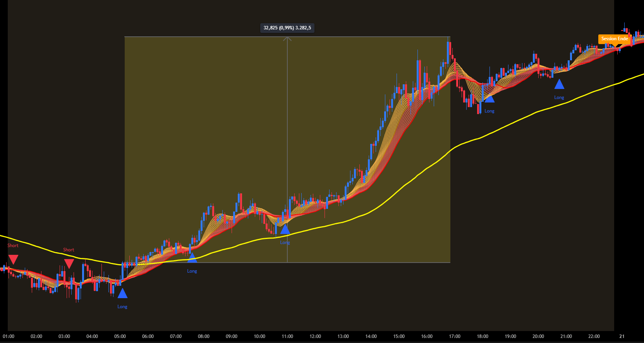Select the red Short triangle near 03:00
Viewport: 644px width, 343px height.
tap(69, 263)
